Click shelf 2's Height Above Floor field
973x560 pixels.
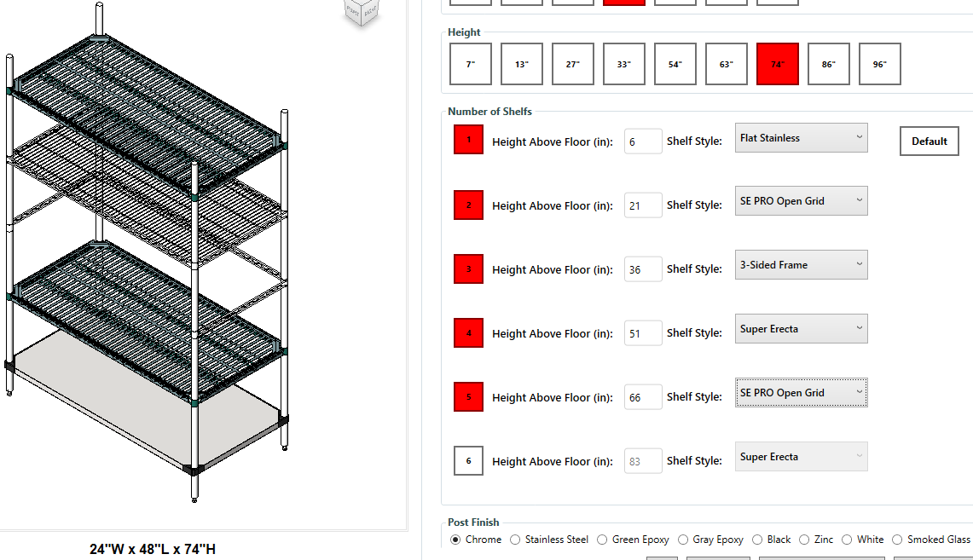[x=643, y=205]
